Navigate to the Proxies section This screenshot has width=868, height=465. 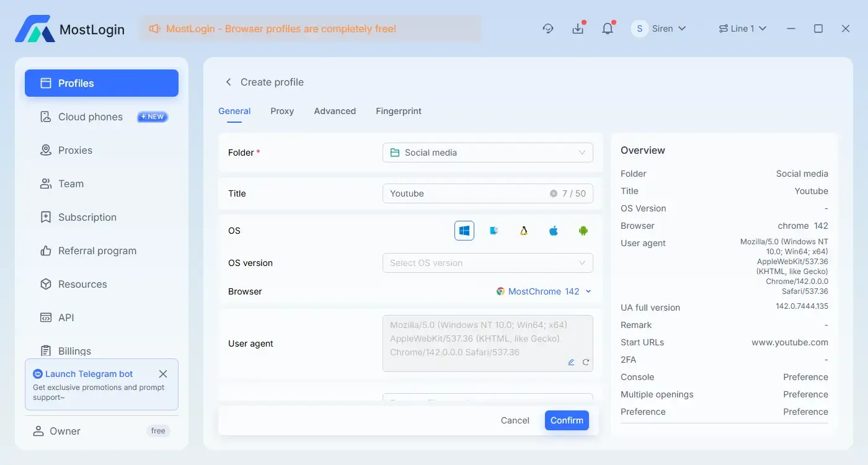click(74, 150)
